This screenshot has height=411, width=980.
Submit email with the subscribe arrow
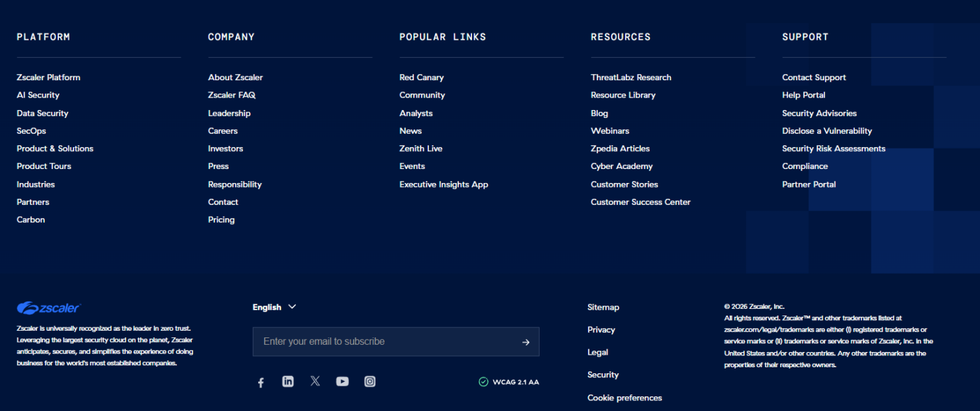tap(525, 341)
